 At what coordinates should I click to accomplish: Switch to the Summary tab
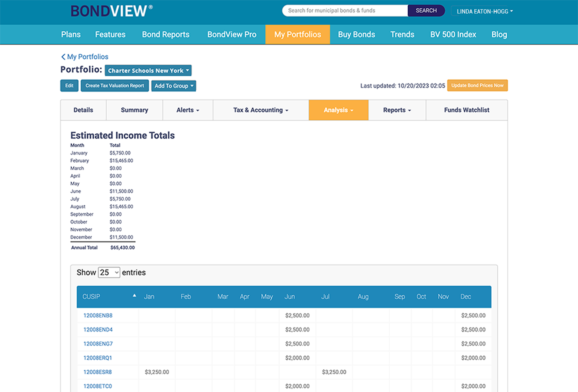pos(134,110)
